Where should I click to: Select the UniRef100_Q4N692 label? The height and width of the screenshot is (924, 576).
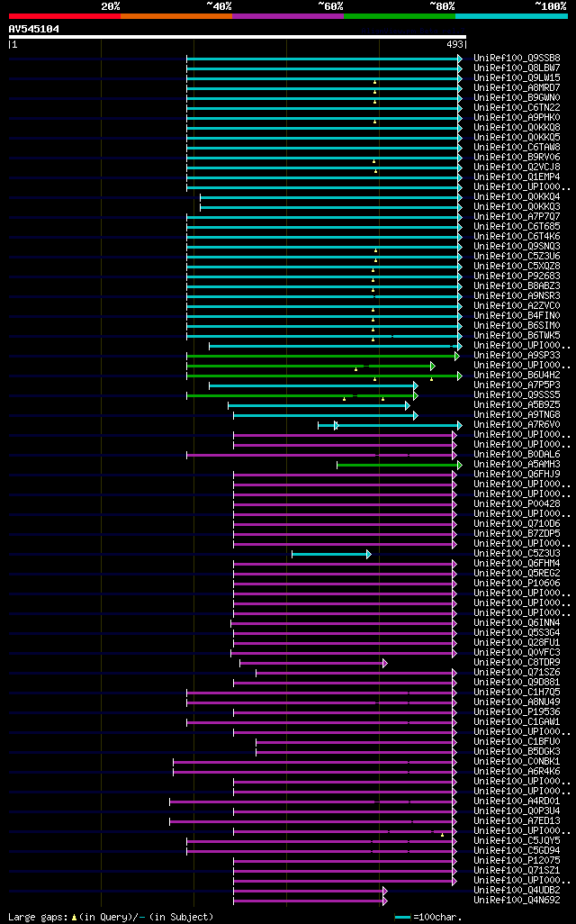(517, 900)
